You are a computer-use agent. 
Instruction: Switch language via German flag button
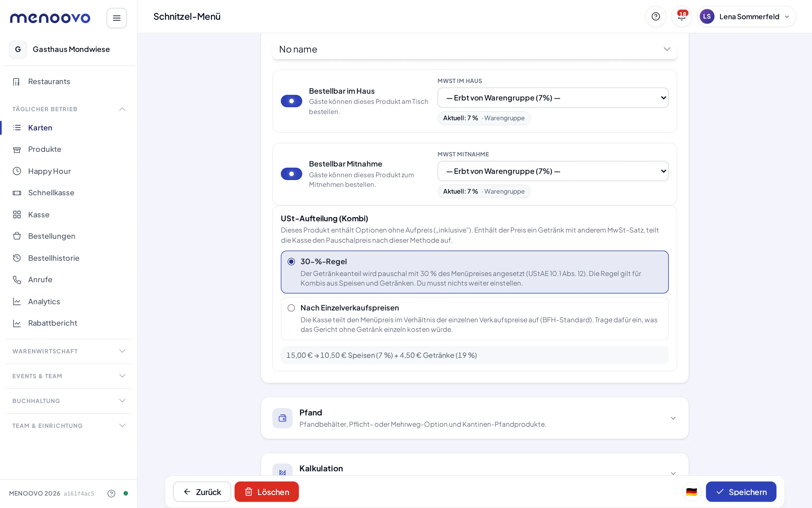pos(692,492)
